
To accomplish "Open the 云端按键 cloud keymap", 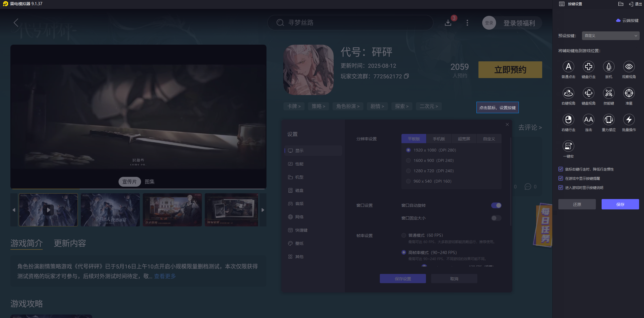I will (627, 20).
